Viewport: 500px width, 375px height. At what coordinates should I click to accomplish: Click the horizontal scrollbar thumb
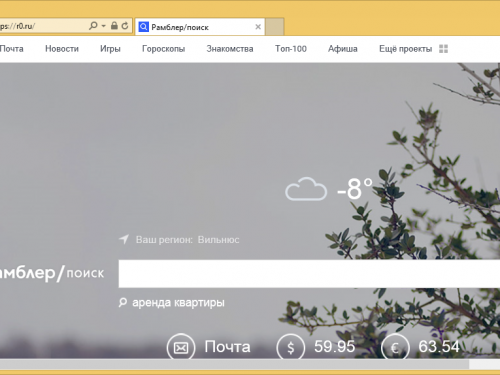(x=234, y=364)
